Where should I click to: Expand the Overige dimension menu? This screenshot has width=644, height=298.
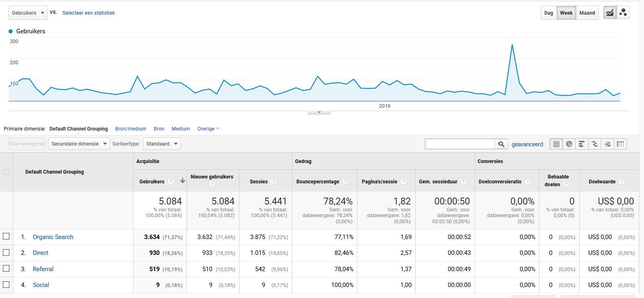click(208, 129)
